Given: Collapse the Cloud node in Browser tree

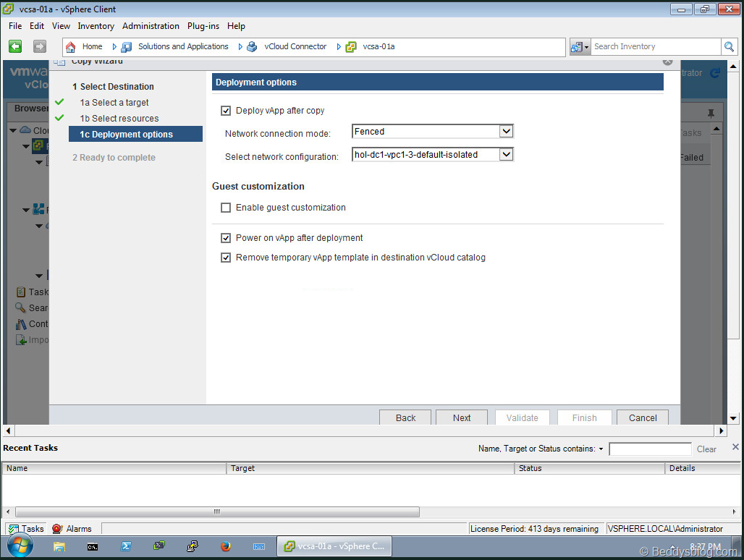Looking at the screenshot, I should pos(13,130).
